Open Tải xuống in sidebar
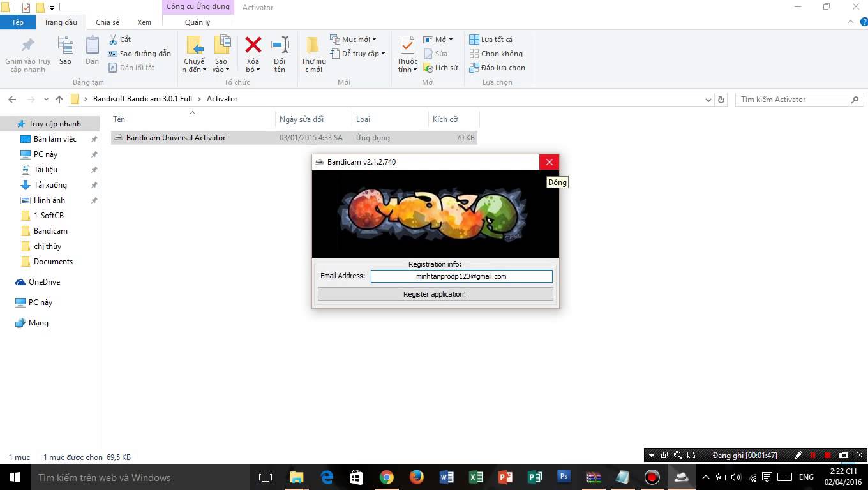This screenshot has height=490, width=868. pyautogui.click(x=50, y=185)
